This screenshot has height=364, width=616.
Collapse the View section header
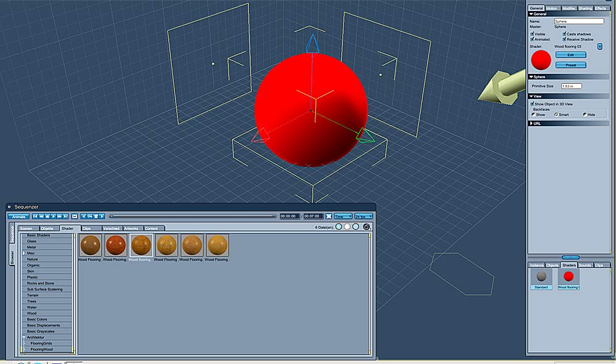[x=569, y=96]
